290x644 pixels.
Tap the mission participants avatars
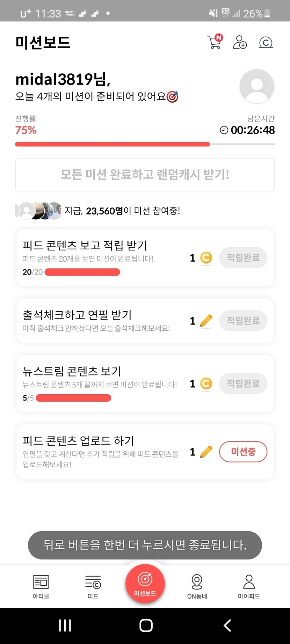click(x=38, y=211)
